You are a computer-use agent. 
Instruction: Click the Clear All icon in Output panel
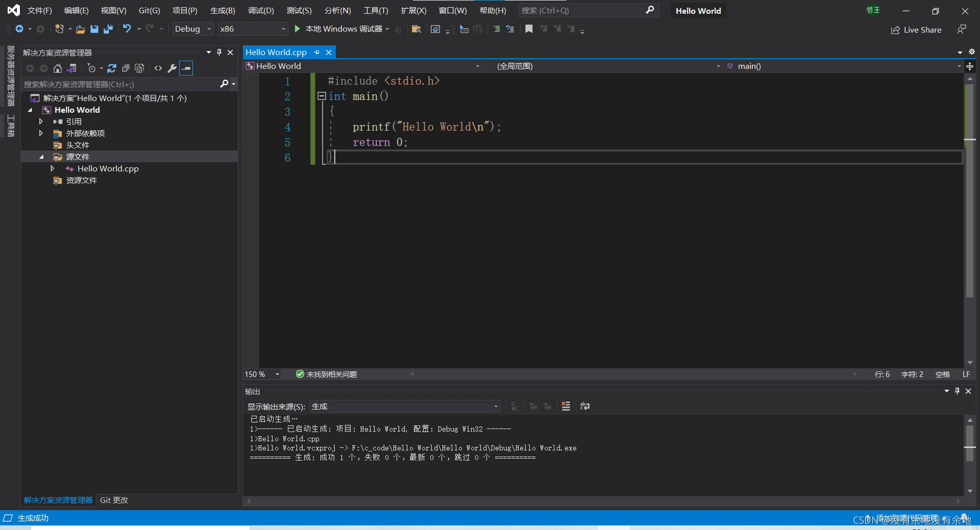point(566,406)
